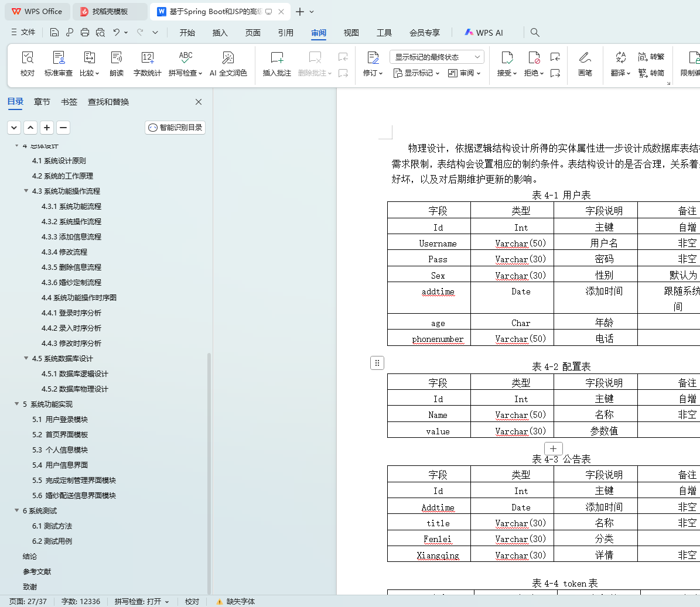Click the outline level up arrow button
The height and width of the screenshot is (607, 700).
coord(30,128)
